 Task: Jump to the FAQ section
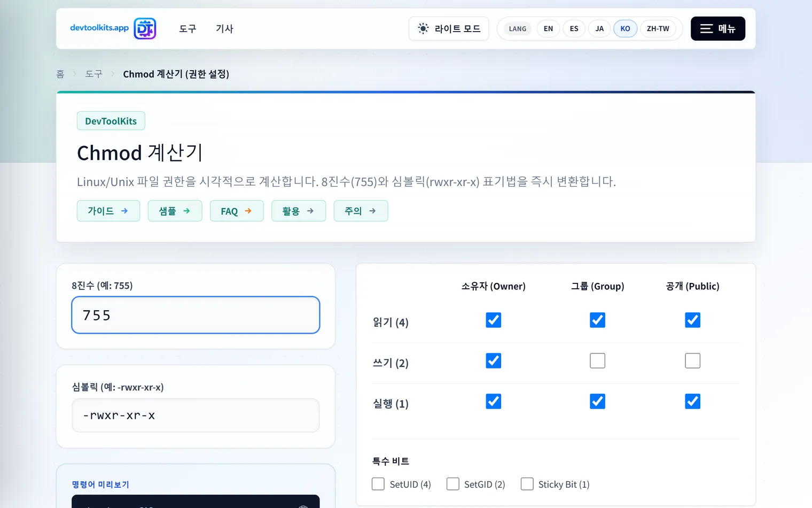237,211
